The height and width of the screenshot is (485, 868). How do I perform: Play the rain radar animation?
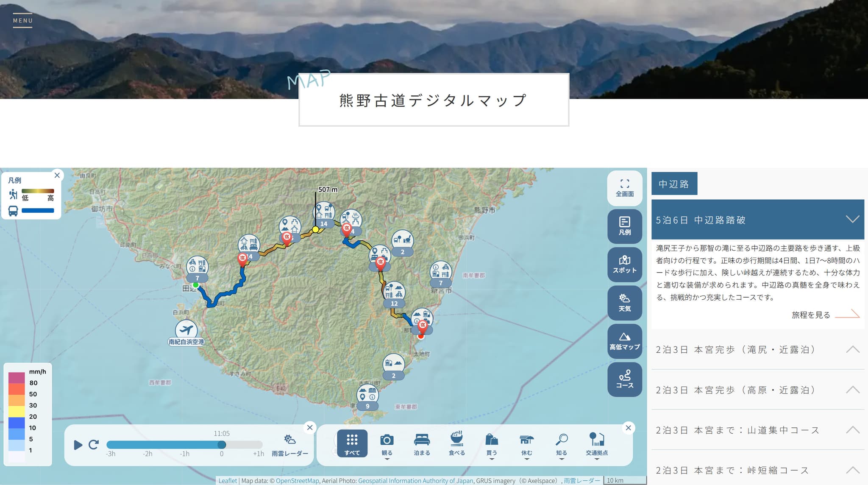(78, 445)
